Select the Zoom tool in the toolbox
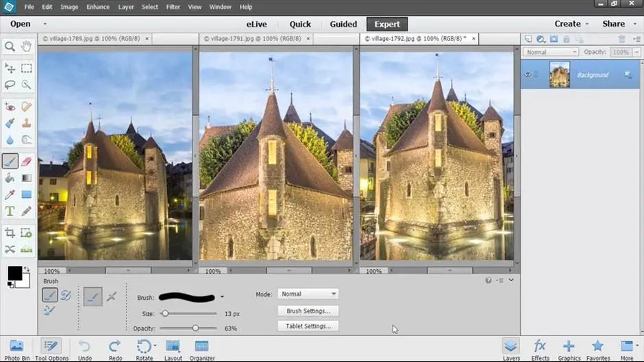The height and width of the screenshot is (362, 644). pos(10,47)
